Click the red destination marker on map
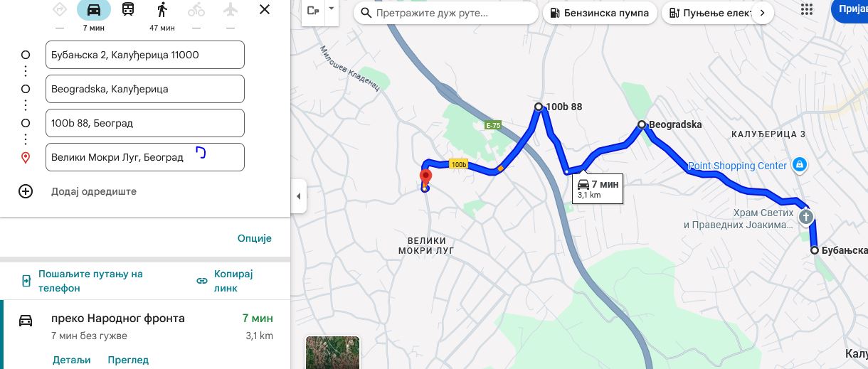This screenshot has height=369, width=868. pyautogui.click(x=425, y=177)
